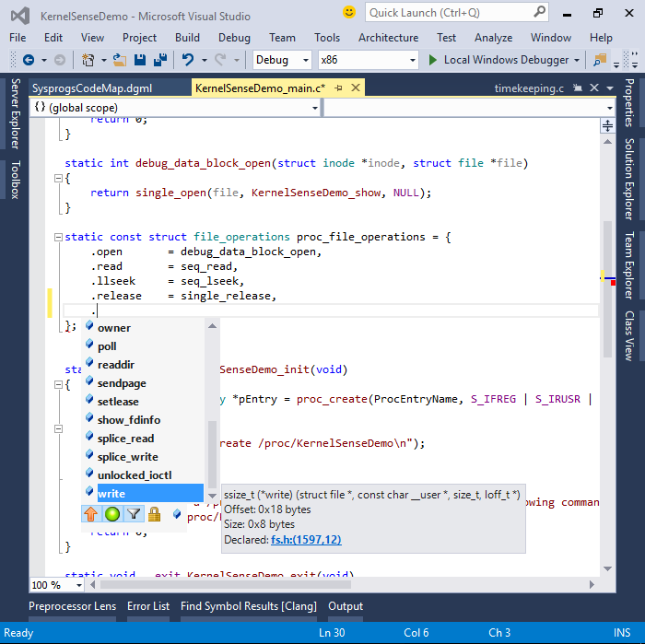Collapse the KernelSenseDemo_init function body
Image resolution: width=645 pixels, height=644 pixels.
(58, 385)
